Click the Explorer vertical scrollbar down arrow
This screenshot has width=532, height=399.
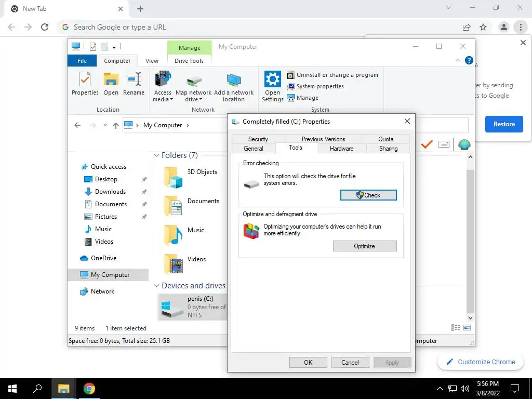(470, 318)
